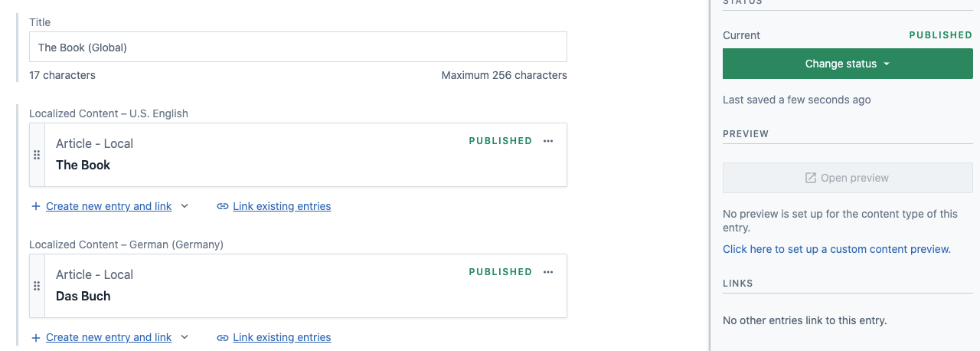Grab the drag handle of Das Buch card
The height and width of the screenshot is (351, 980).
37,286
